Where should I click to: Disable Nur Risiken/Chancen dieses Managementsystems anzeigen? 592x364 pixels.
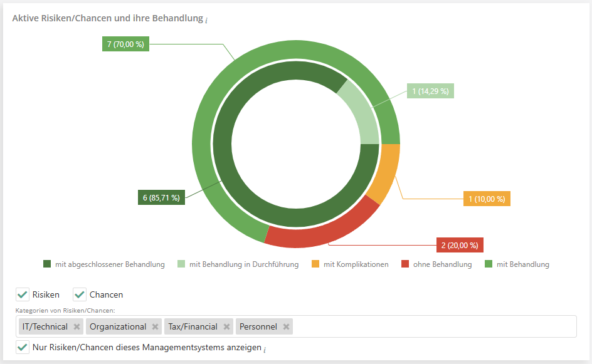(x=23, y=347)
